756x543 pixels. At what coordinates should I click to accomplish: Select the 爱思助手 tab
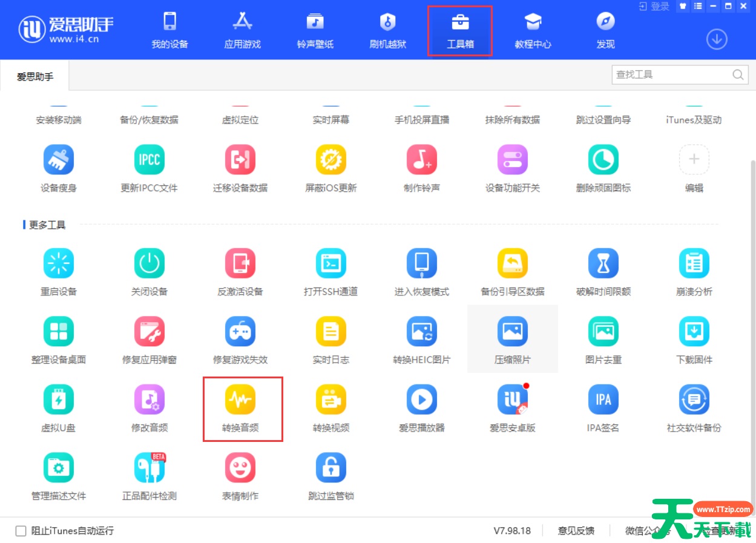(33, 74)
